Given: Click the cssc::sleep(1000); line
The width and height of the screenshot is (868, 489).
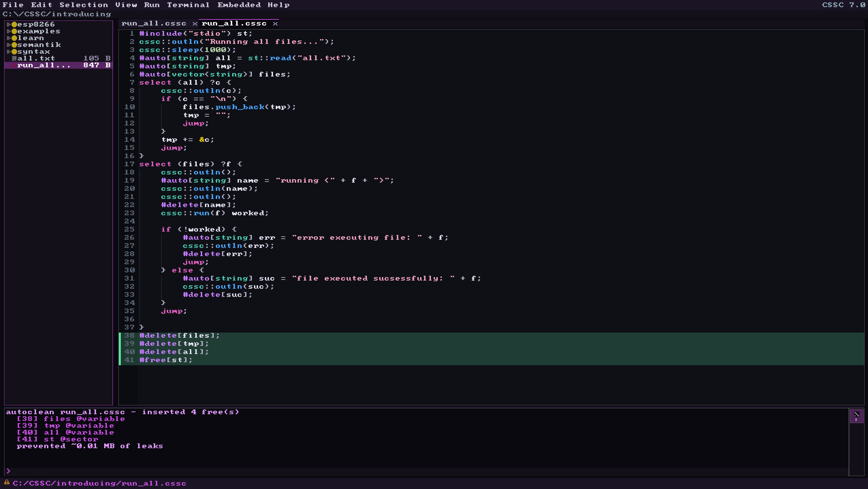Looking at the screenshot, I should tap(187, 50).
